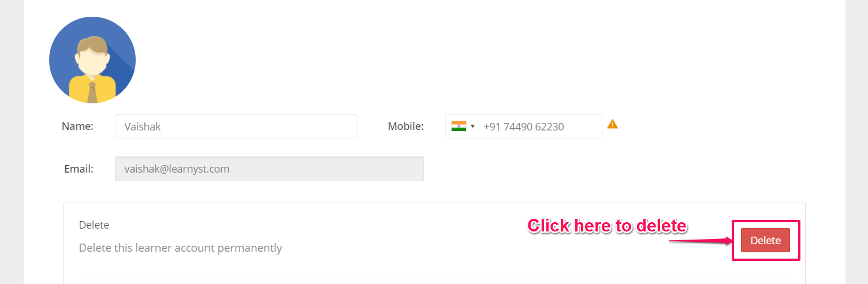Viewport: 868px width, 284px height.
Task: Click the gray margin left of the panel
Action: [x=12, y=142]
